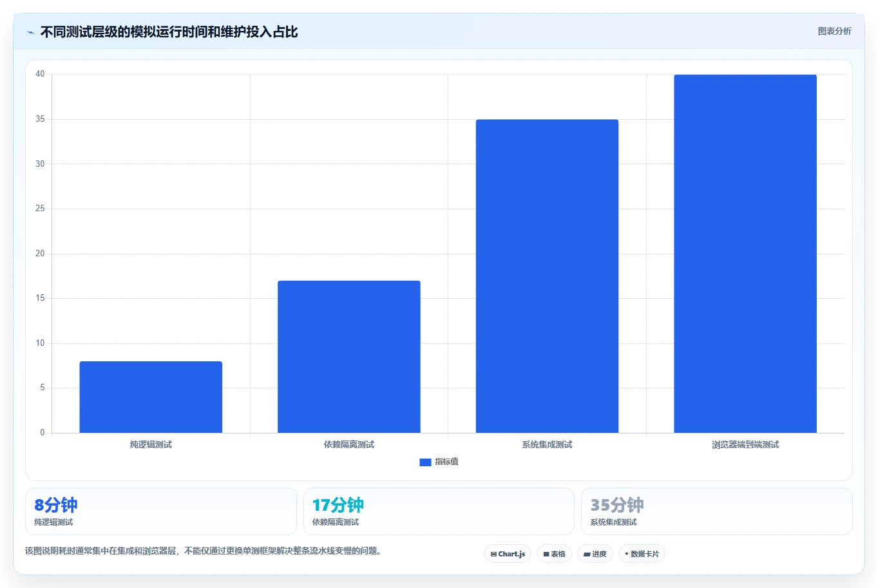Click y-axis value 15

[x=40, y=298]
